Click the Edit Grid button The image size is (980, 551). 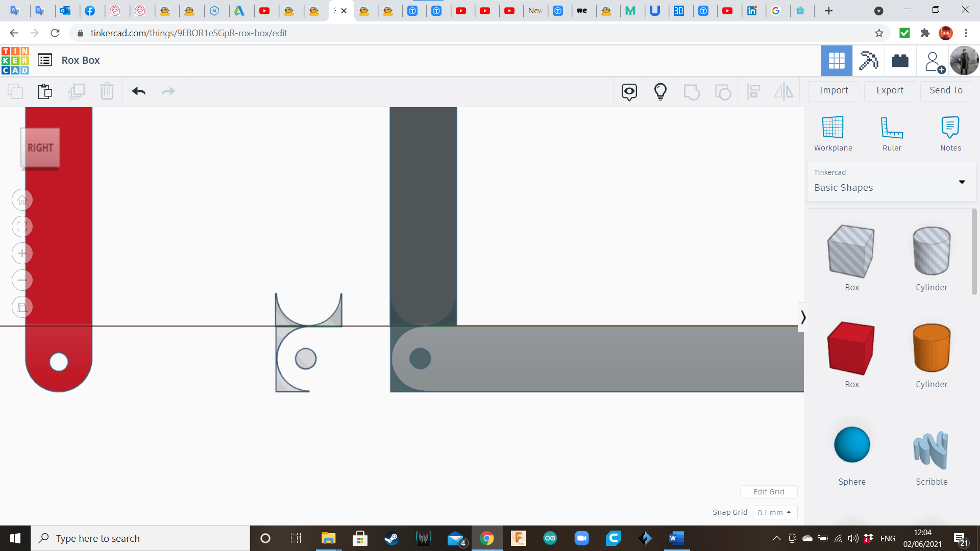(x=769, y=492)
